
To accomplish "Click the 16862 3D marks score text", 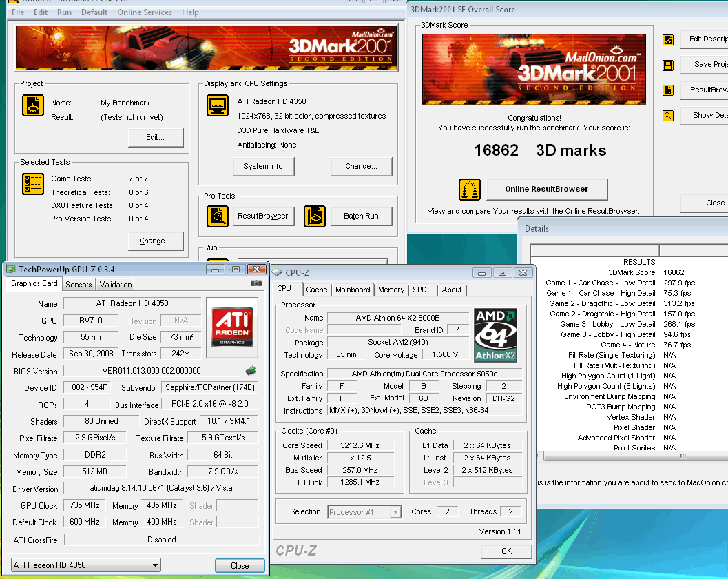I will (x=540, y=150).
